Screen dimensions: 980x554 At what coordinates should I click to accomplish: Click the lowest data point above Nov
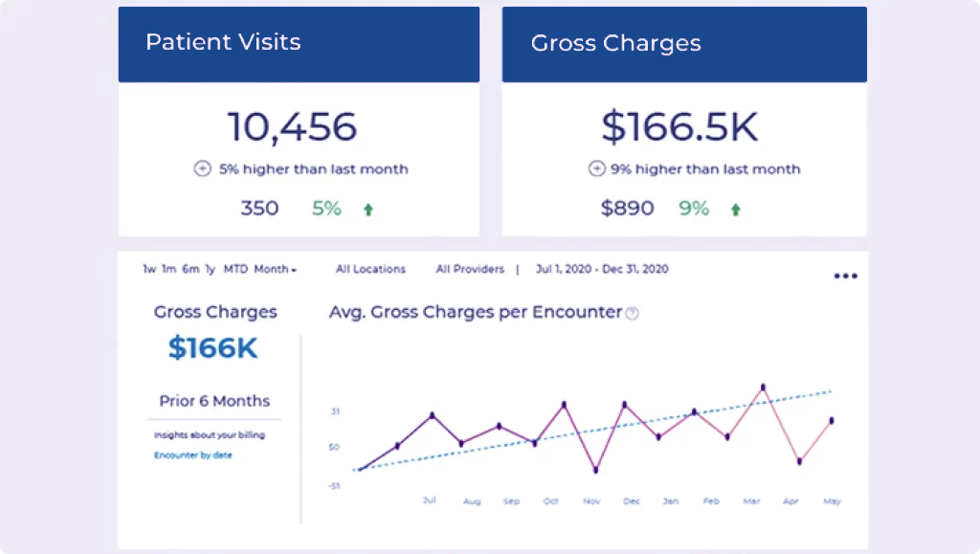click(595, 470)
